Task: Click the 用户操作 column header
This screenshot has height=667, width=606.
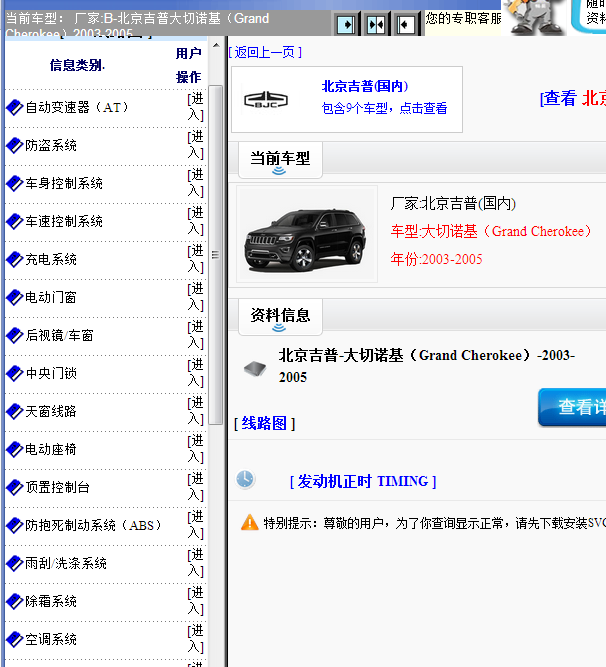Action: point(188,65)
